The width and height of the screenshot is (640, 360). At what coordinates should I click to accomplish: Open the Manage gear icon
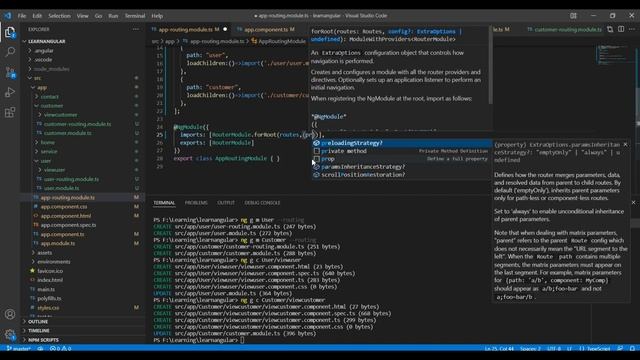(x=10, y=335)
